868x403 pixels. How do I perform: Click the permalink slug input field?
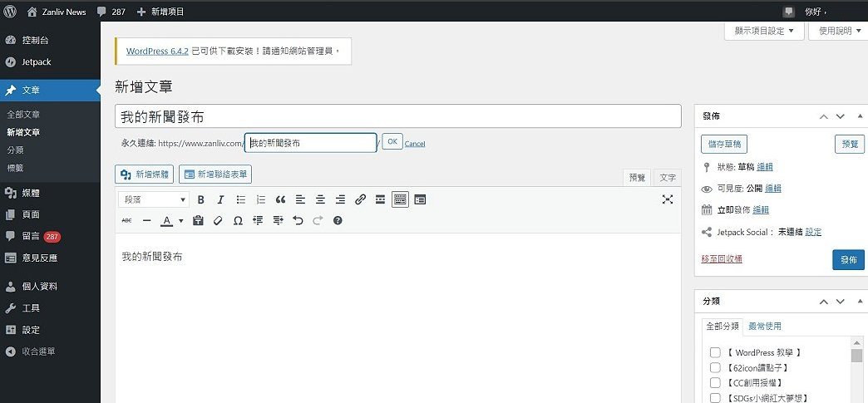[x=311, y=143]
